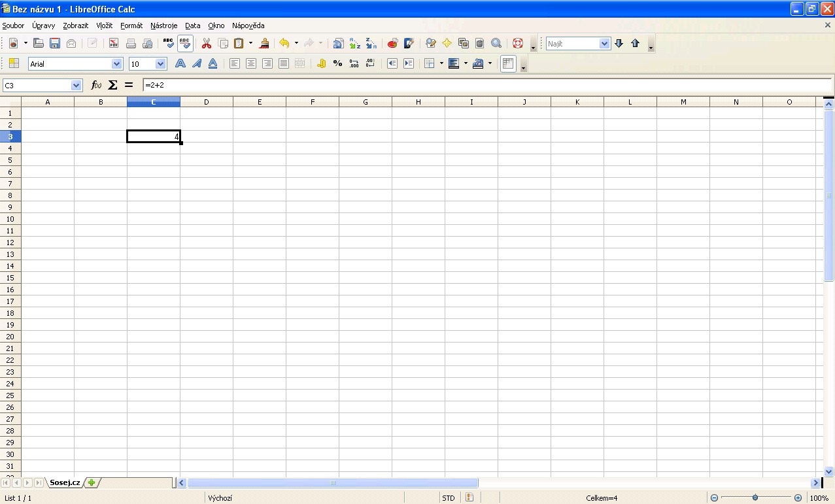Show the drawing functions icon

click(409, 44)
